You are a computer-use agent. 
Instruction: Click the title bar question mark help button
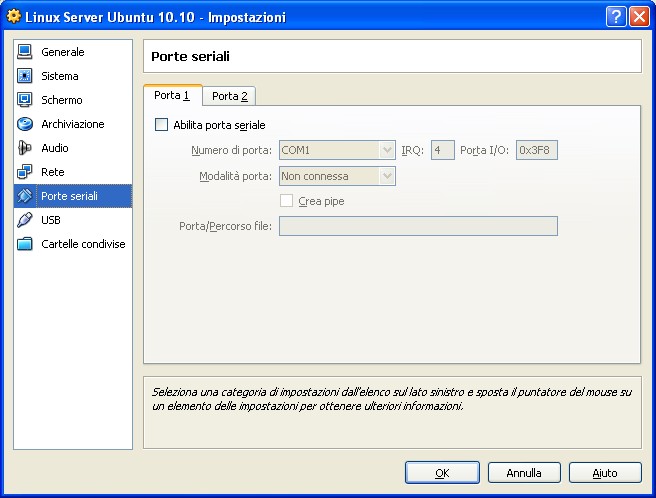coord(616,17)
